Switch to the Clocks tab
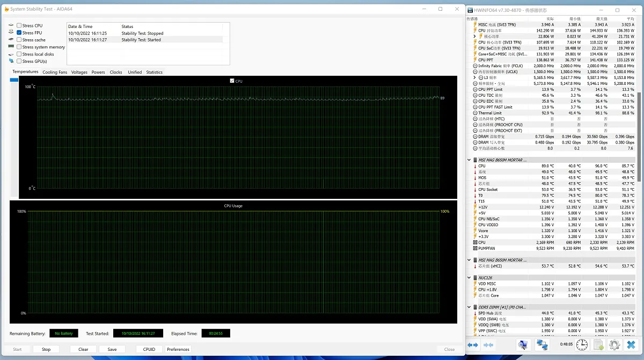This screenshot has width=644, height=360. coord(116,72)
